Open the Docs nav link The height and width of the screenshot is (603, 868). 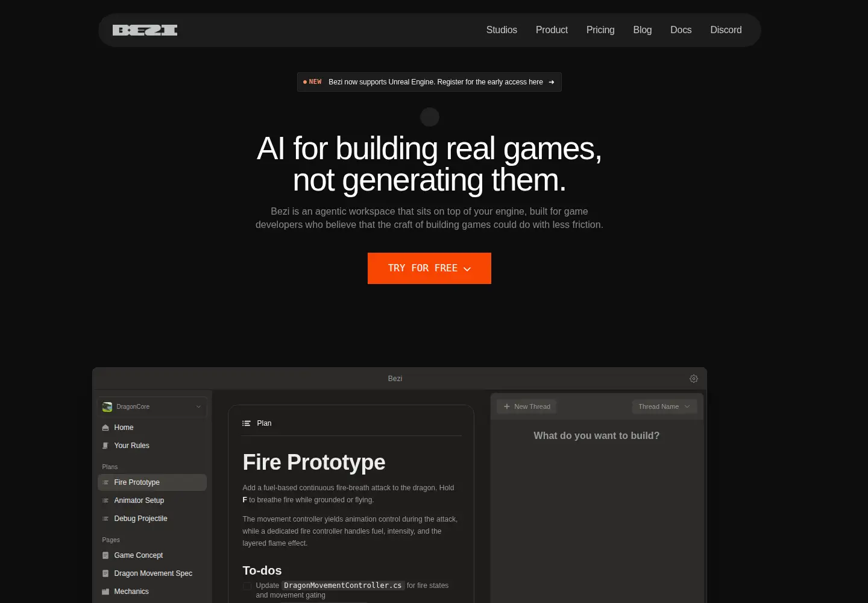(x=681, y=30)
